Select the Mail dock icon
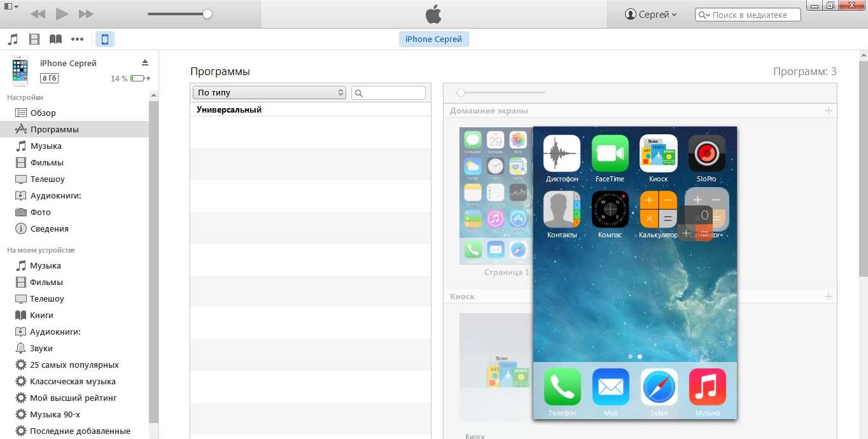Image resolution: width=868 pixels, height=439 pixels. point(611,387)
